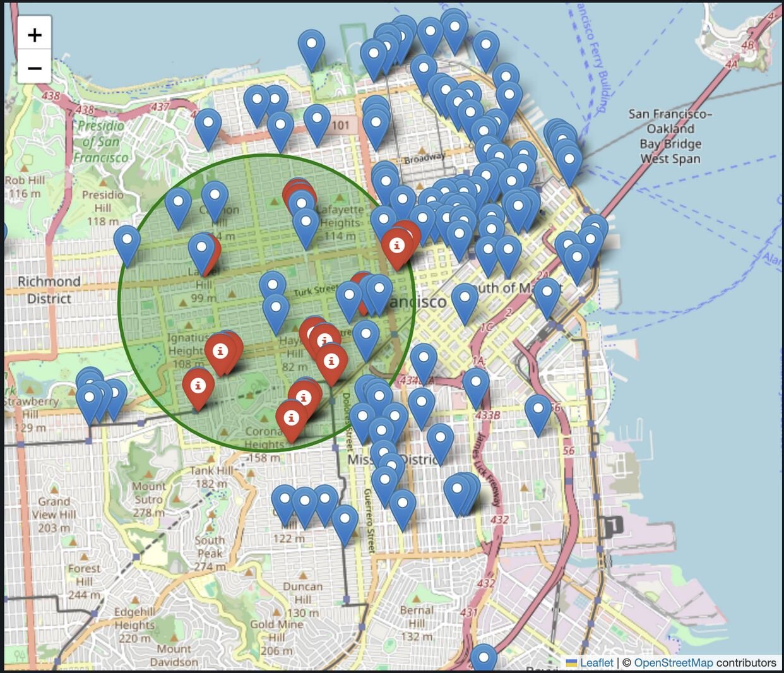This screenshot has width=784, height=673.
Task: Click the zoom in plus button
Action: (34, 34)
